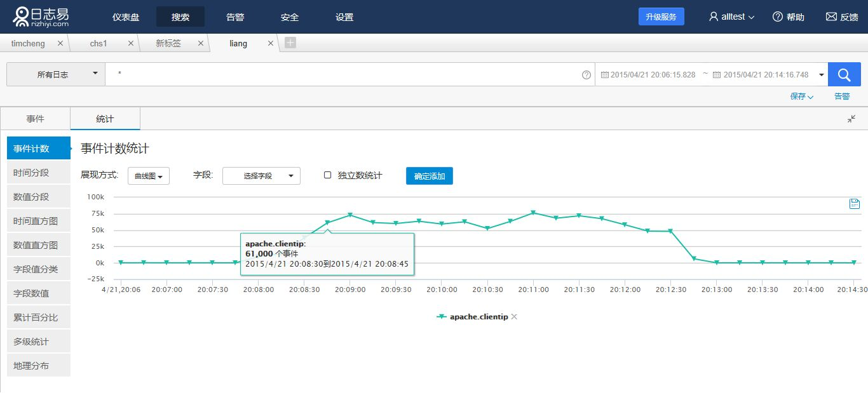Click the blue search magnifier button
This screenshot has width=868, height=393.
click(844, 74)
